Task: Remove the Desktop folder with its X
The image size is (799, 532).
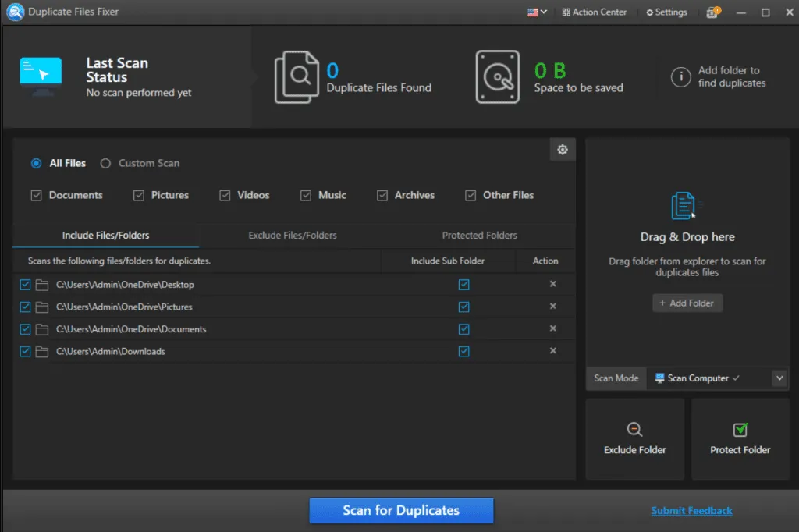Action: [x=552, y=285]
